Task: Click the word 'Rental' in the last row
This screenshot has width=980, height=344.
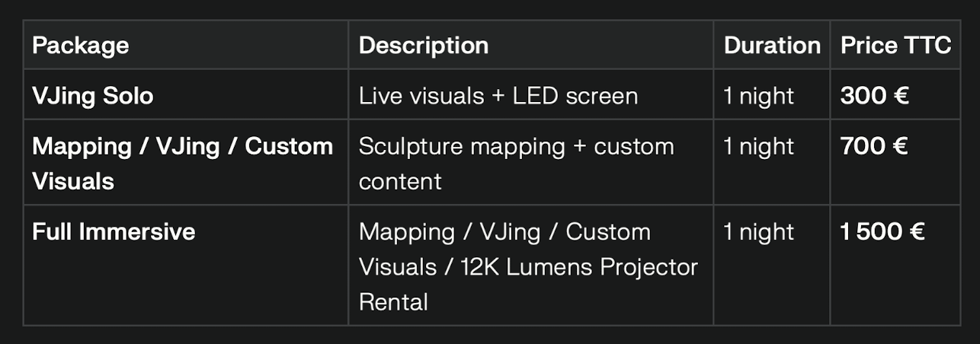Action: [393, 301]
